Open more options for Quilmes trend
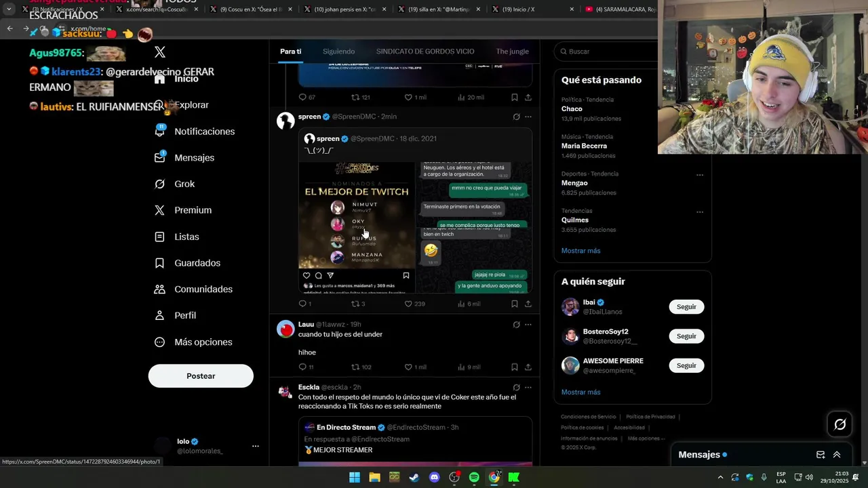The height and width of the screenshot is (488, 868). point(700,212)
